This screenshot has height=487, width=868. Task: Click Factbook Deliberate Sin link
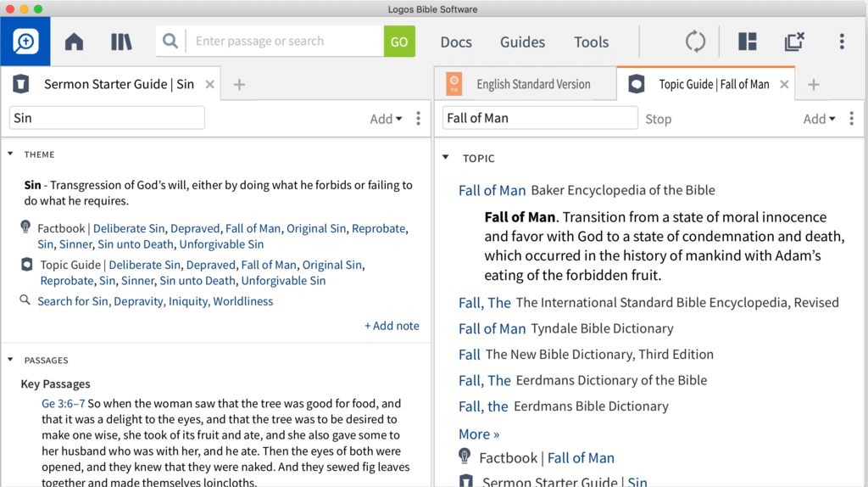(x=129, y=228)
